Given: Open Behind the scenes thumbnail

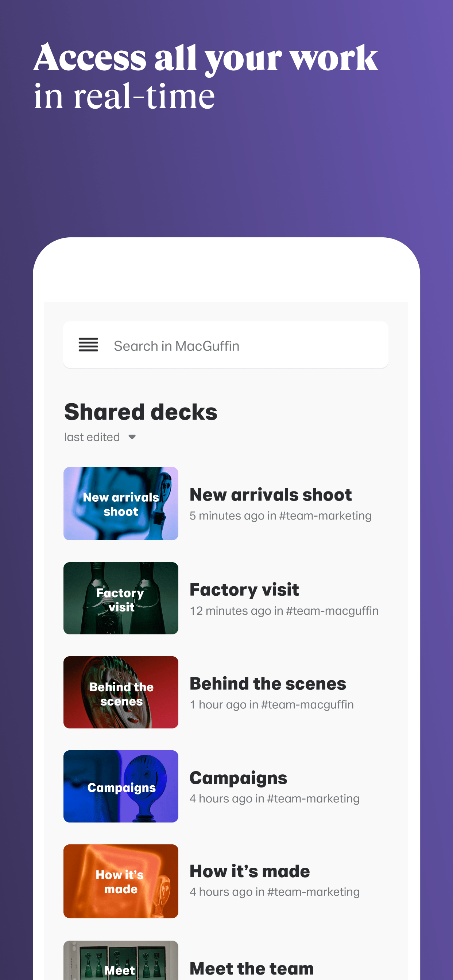Looking at the screenshot, I should (x=121, y=692).
